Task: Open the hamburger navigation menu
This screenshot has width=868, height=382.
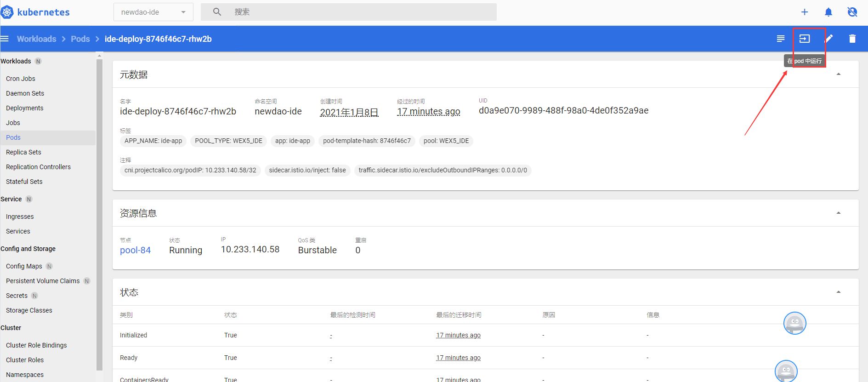Action: tap(5, 39)
